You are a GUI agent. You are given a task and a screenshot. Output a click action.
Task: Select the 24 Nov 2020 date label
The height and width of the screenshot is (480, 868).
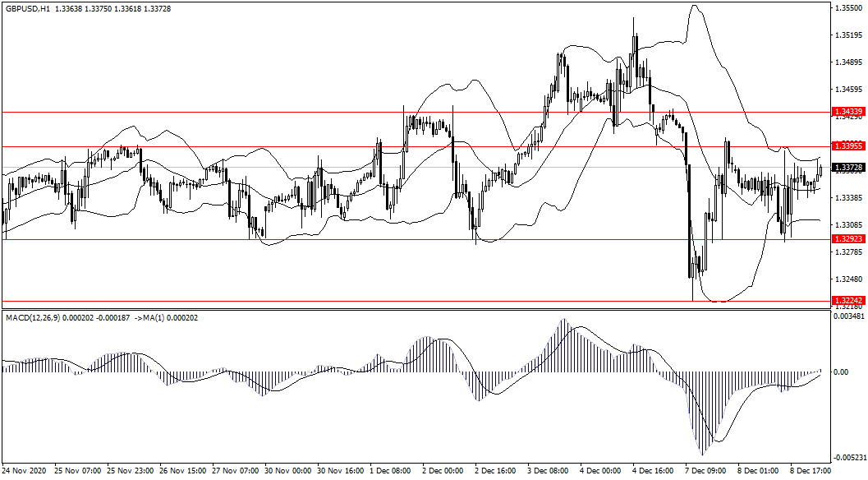[x=25, y=473]
